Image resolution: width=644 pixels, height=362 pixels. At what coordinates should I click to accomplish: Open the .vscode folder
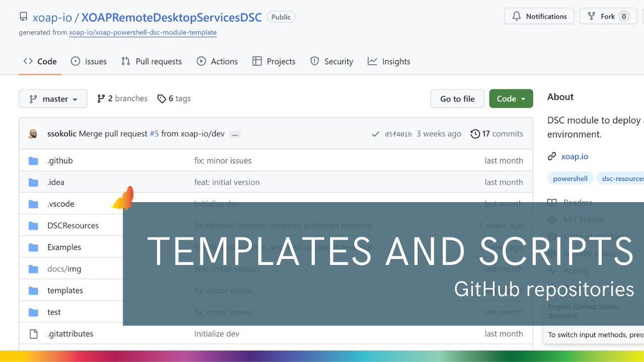click(x=61, y=204)
